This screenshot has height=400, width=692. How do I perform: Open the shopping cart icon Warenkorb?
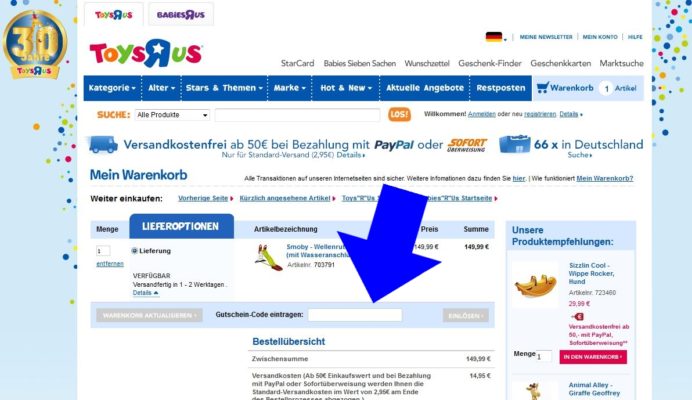(x=542, y=87)
